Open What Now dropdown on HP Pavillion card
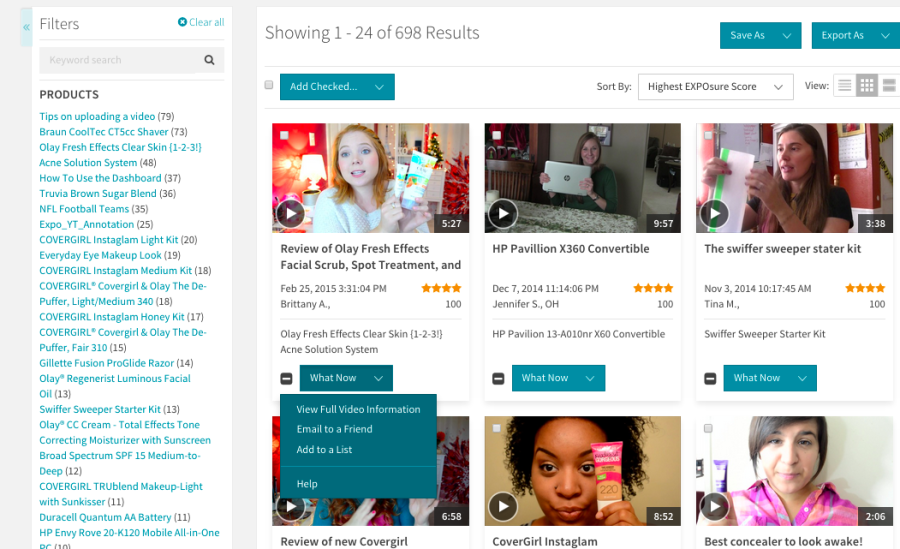The height and width of the screenshot is (549, 900). click(x=558, y=378)
